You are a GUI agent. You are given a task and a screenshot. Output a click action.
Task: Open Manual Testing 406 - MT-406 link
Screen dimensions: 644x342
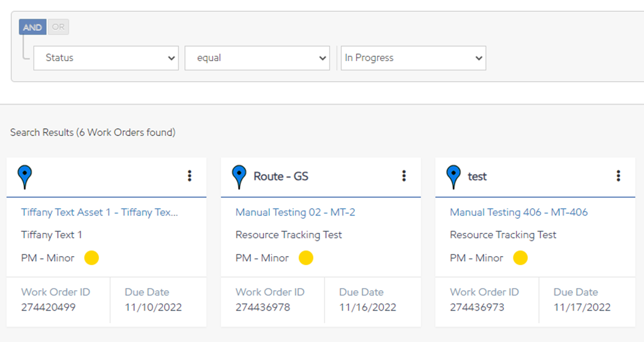pos(518,212)
